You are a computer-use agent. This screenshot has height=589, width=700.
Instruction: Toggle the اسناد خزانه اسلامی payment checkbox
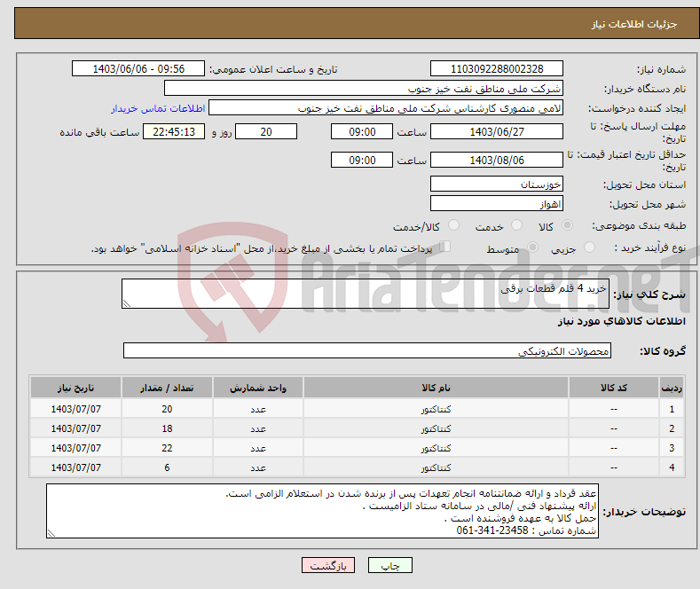(444, 247)
